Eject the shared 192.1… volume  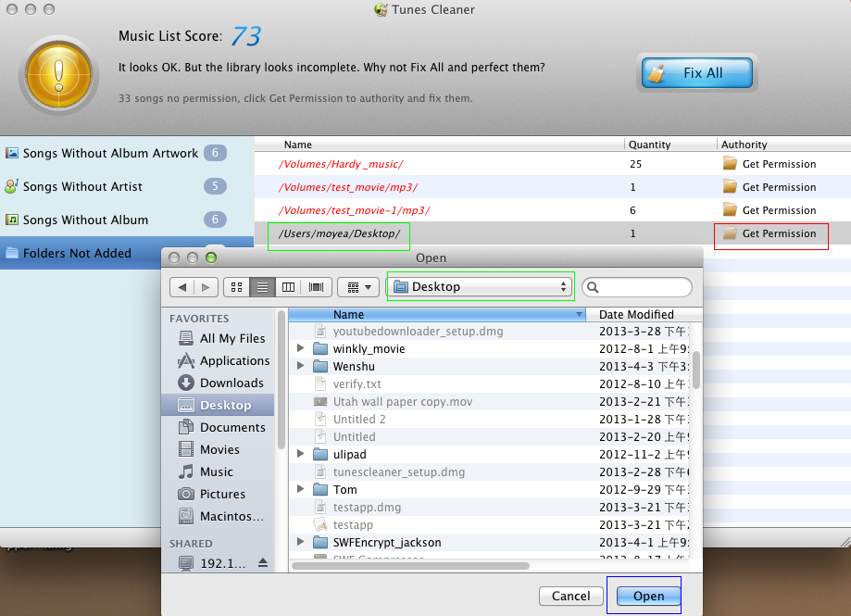(x=263, y=563)
